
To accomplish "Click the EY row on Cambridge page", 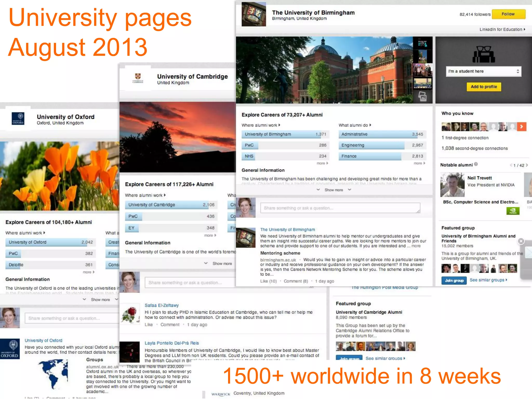I will (171, 228).
